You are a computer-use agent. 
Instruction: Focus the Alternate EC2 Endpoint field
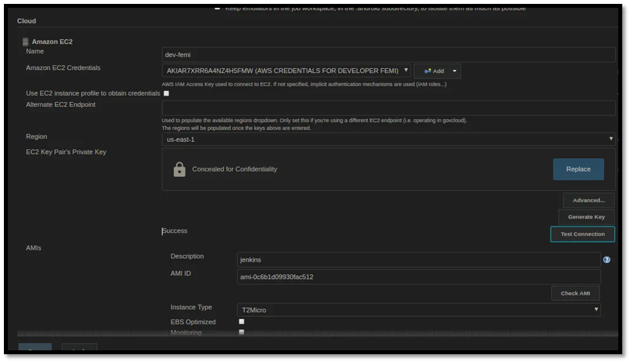pos(388,108)
